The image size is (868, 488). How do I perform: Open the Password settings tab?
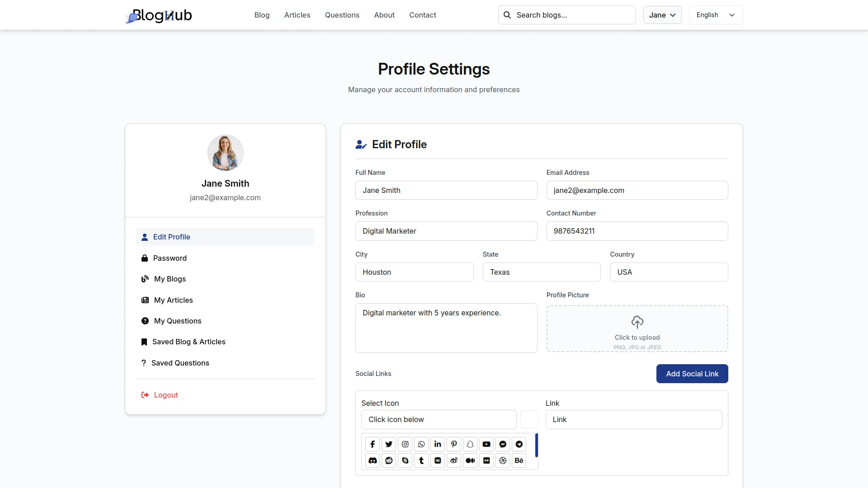170,258
